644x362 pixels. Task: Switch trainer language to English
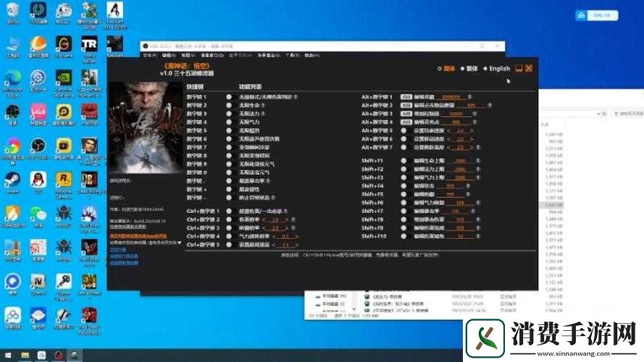coord(485,69)
